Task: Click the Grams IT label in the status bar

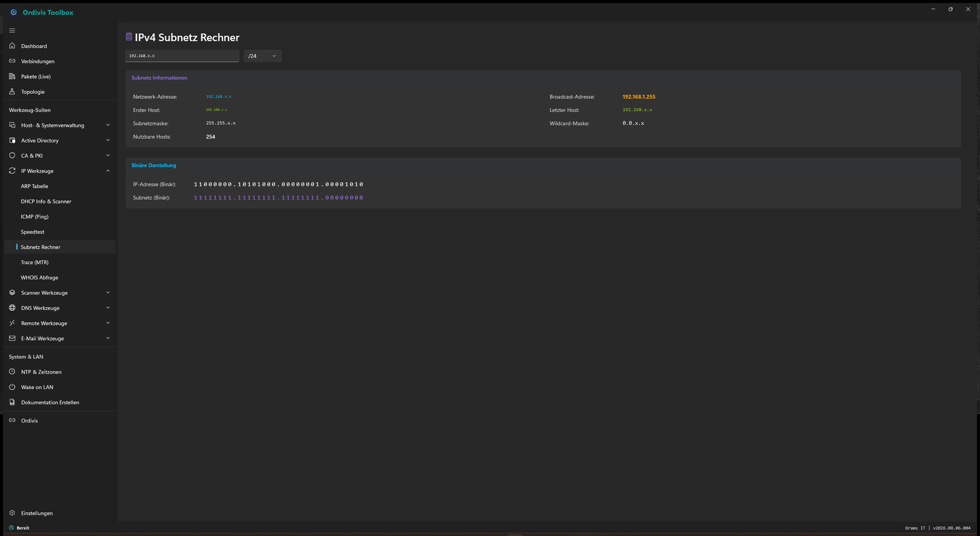Action: (915, 528)
